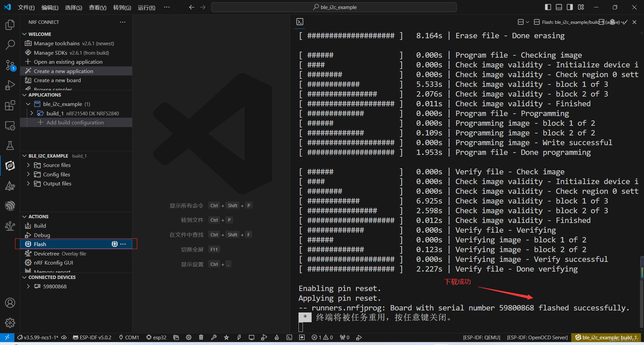Open the Remote Explorer sidebar icon
The width and height of the screenshot is (644, 345).
pos(10,125)
